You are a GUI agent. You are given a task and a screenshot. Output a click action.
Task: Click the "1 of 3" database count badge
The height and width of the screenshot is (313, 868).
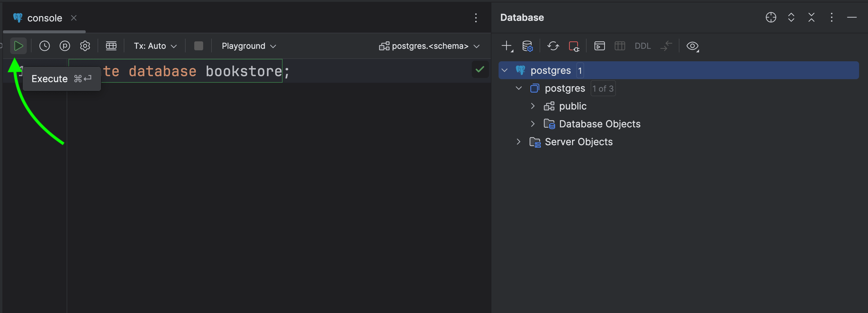603,89
